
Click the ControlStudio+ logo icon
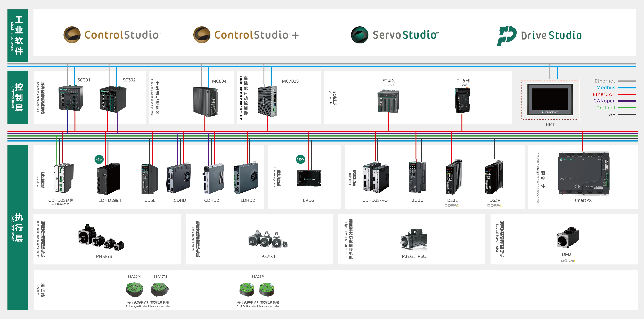202,35
